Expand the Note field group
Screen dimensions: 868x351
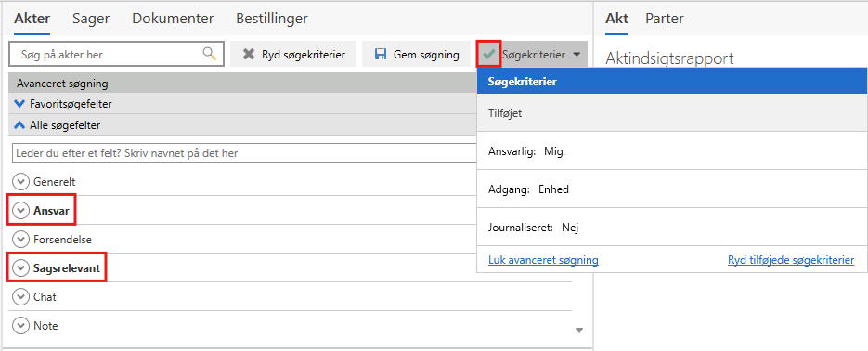pyautogui.click(x=20, y=326)
